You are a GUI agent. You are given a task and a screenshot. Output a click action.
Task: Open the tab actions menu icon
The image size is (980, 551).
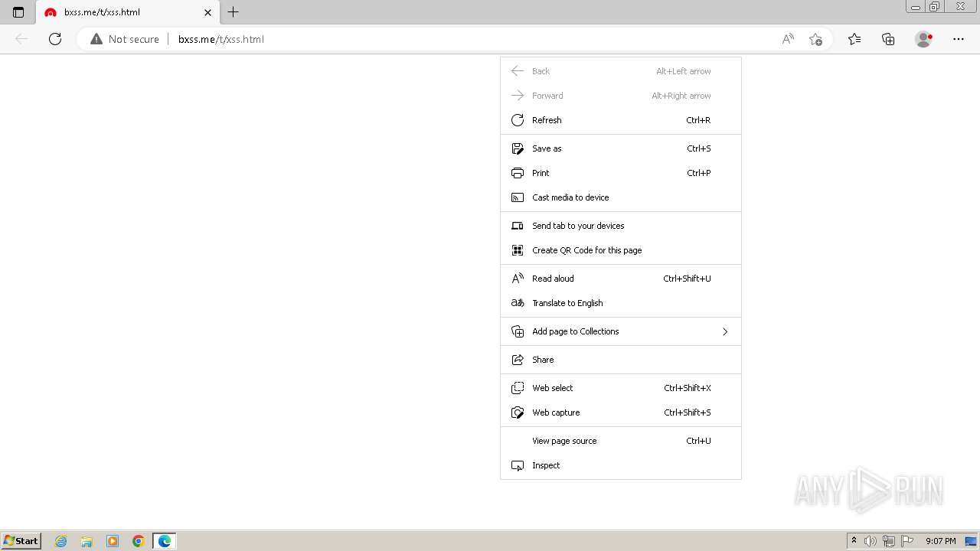pyautogui.click(x=18, y=12)
